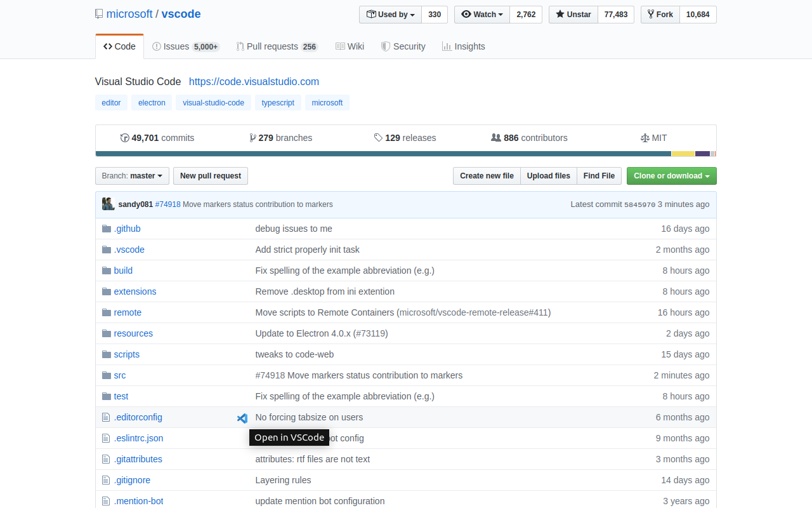Click the Upload files button
Viewport: 812px width, 508px height.
click(x=549, y=176)
